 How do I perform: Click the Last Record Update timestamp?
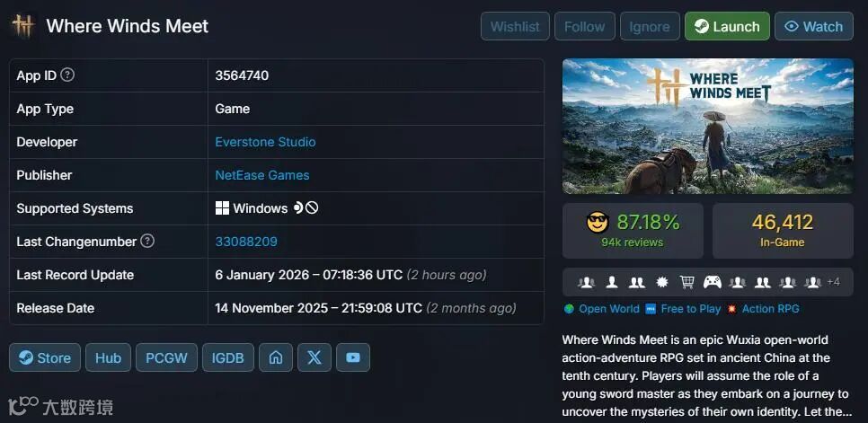309,275
